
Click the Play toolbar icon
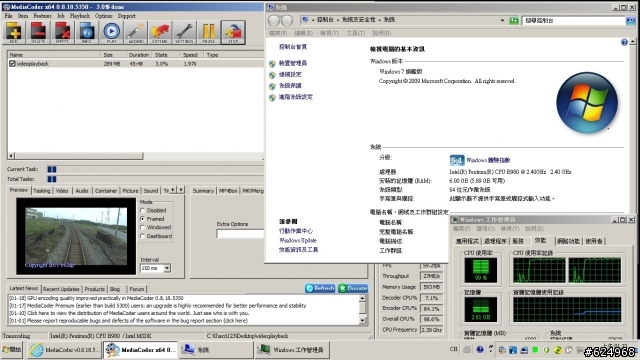[x=111, y=32]
